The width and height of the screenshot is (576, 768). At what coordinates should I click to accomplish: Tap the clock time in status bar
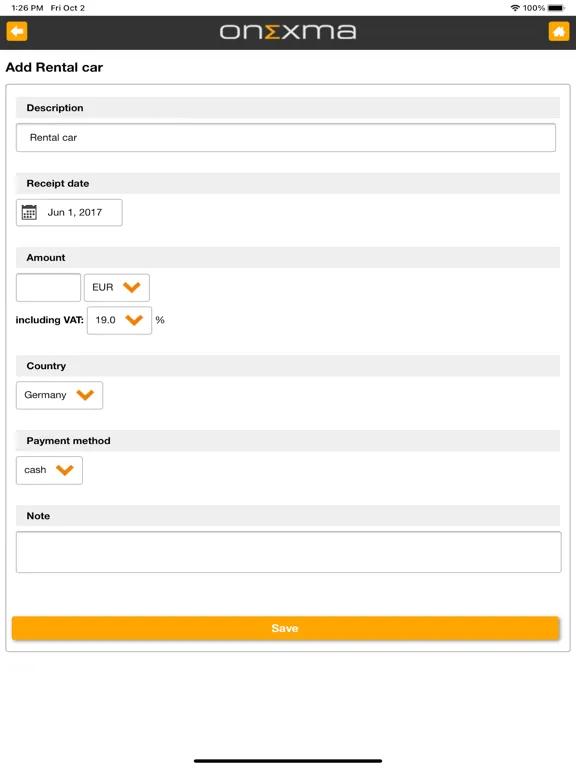tap(27, 8)
